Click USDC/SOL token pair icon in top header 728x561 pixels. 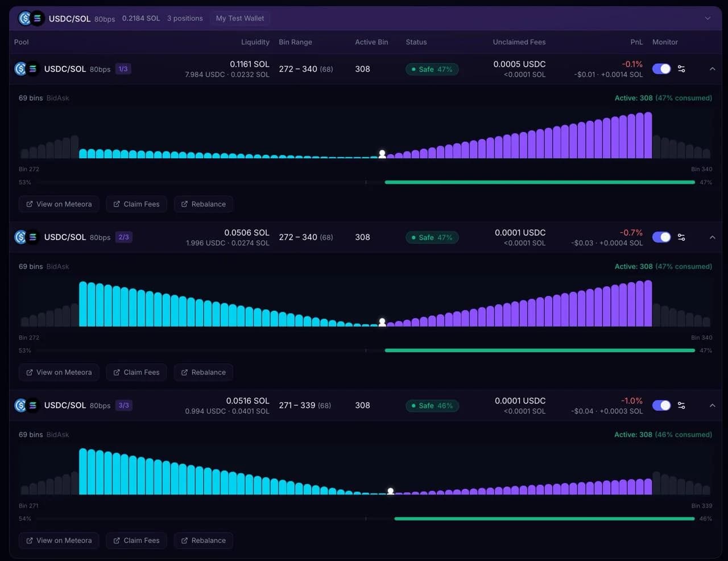click(x=31, y=18)
